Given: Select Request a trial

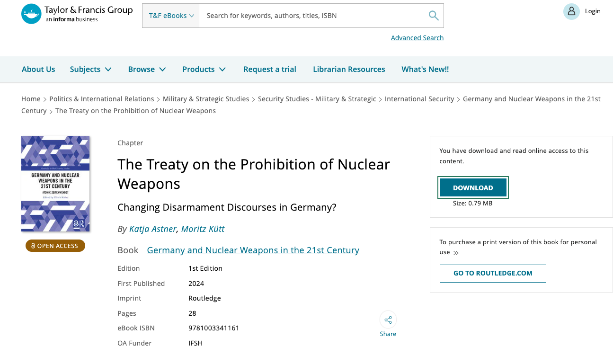Looking at the screenshot, I should click(270, 69).
